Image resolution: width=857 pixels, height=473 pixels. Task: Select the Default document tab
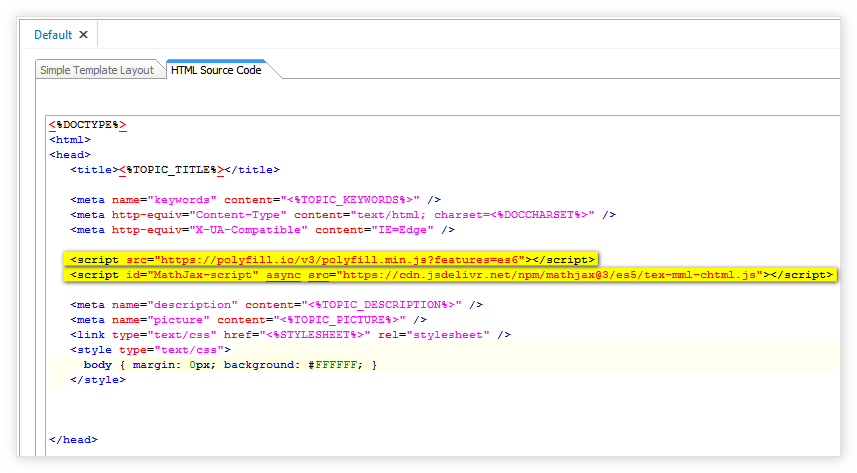tap(53, 35)
